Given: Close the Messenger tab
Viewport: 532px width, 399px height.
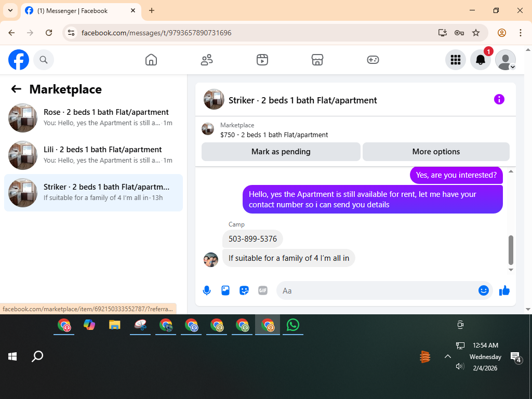Looking at the screenshot, I should point(133,10).
